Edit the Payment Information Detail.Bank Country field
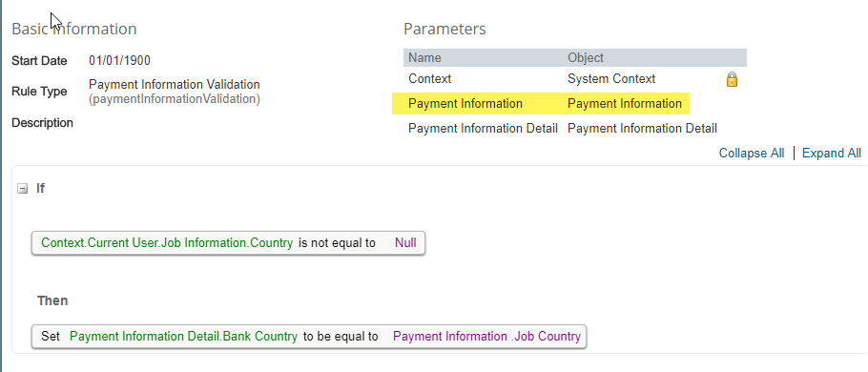 pyautogui.click(x=183, y=337)
